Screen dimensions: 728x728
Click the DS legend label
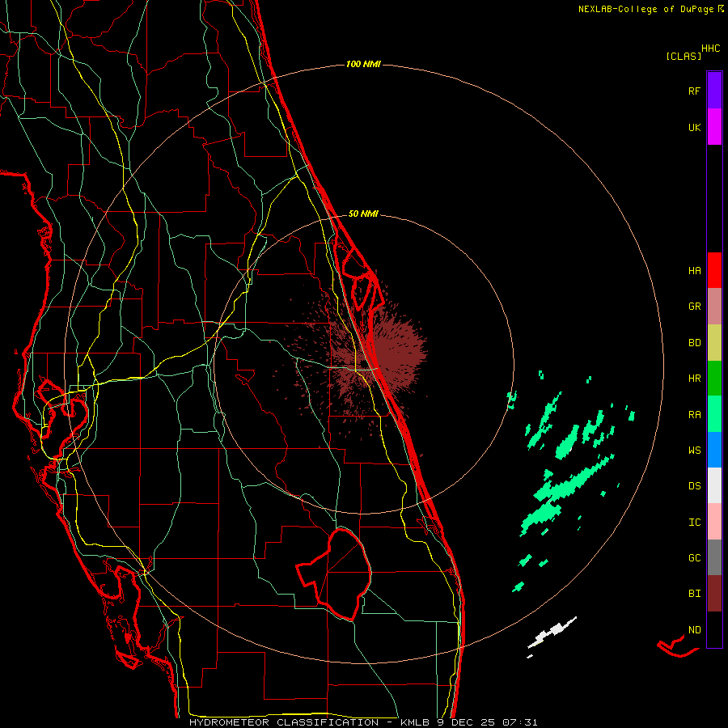click(694, 486)
